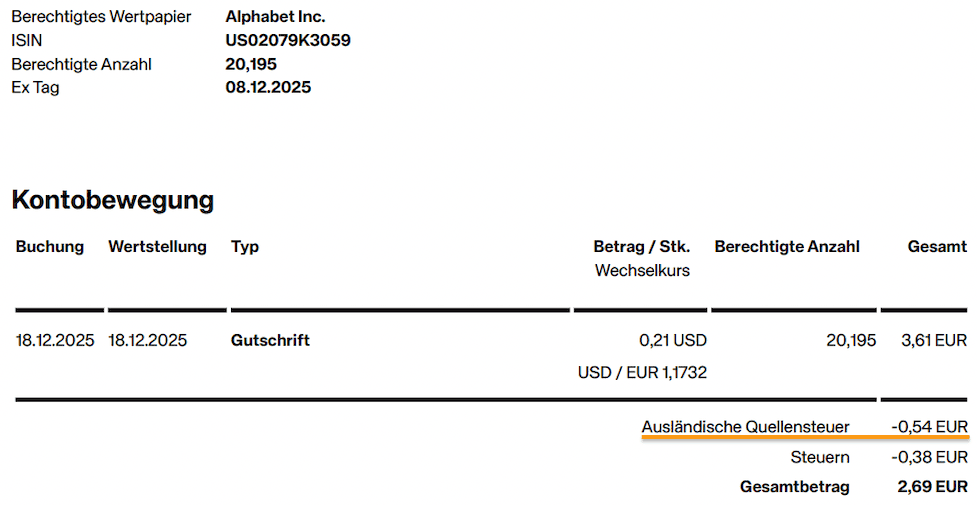
Task: Click the Steuern amount -0,38 EUR
Action: tap(929, 458)
